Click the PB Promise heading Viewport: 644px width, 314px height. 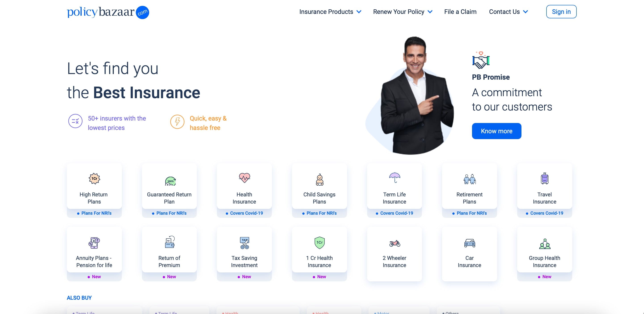pyautogui.click(x=491, y=77)
